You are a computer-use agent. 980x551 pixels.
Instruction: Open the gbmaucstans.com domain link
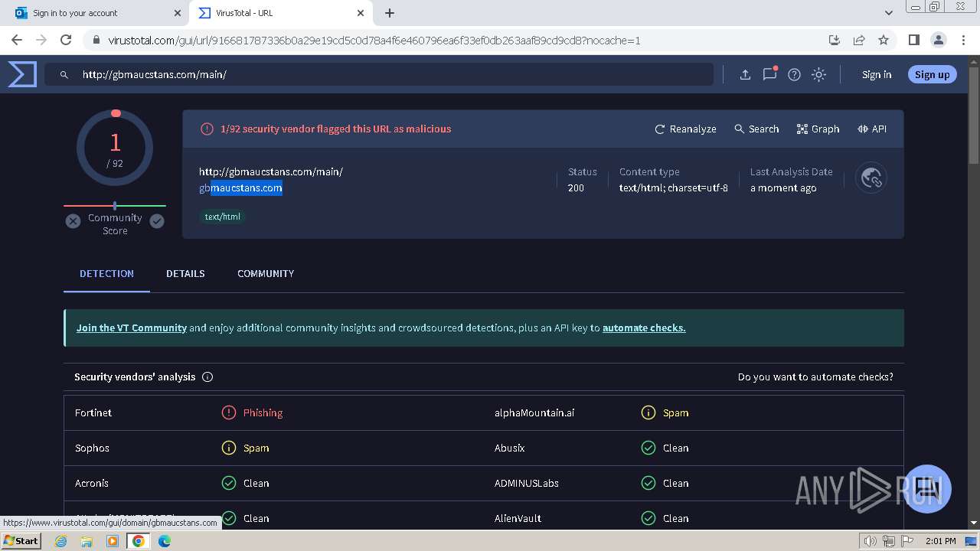pyautogui.click(x=240, y=187)
